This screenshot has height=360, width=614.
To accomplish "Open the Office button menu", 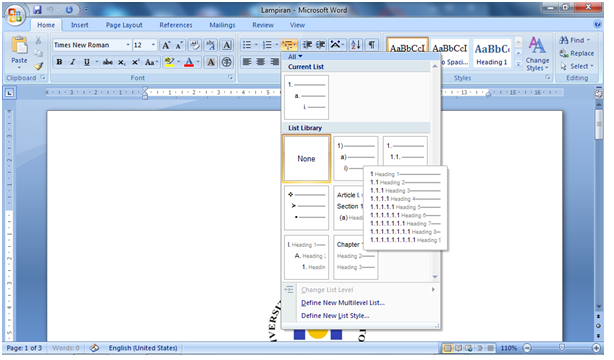I will tap(15, 16).
